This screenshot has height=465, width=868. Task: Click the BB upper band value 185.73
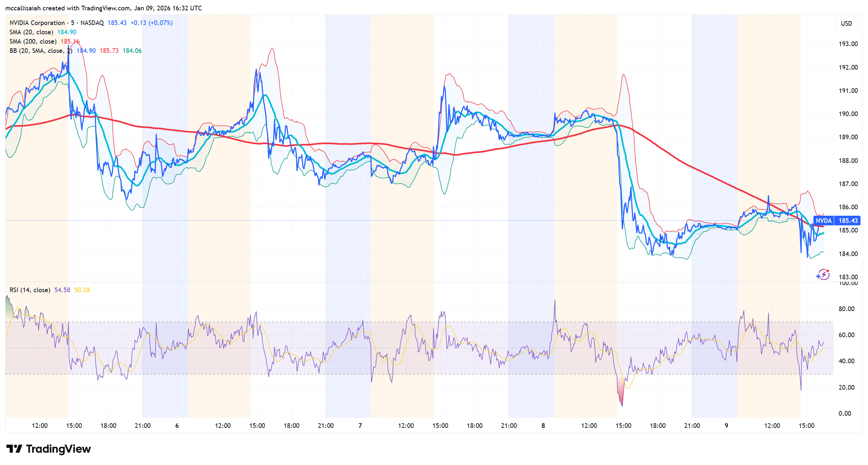[109, 51]
